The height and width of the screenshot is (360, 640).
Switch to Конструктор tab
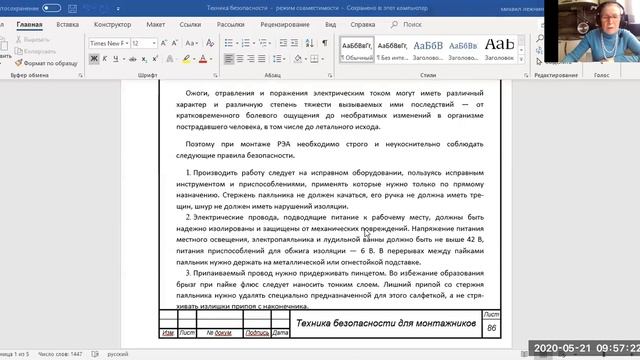coord(113,24)
